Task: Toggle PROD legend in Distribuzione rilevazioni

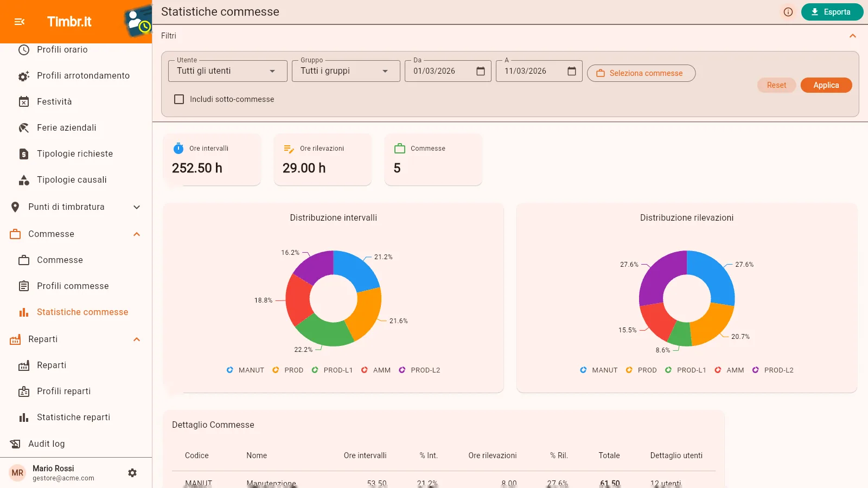Action: coord(641,370)
